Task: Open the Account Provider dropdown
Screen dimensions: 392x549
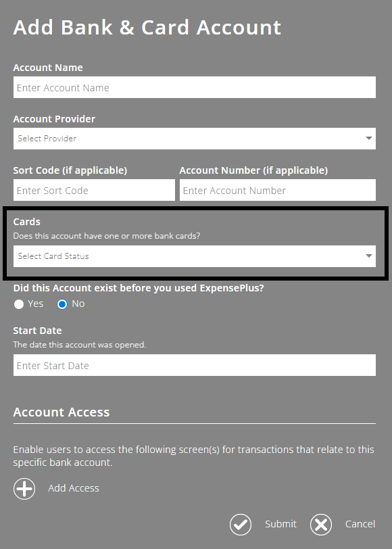Action: click(x=195, y=138)
